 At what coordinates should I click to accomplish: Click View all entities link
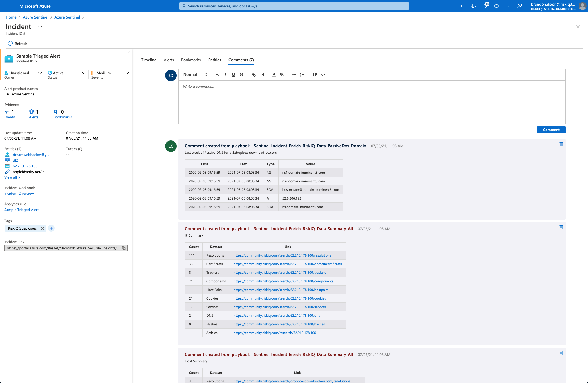(12, 177)
